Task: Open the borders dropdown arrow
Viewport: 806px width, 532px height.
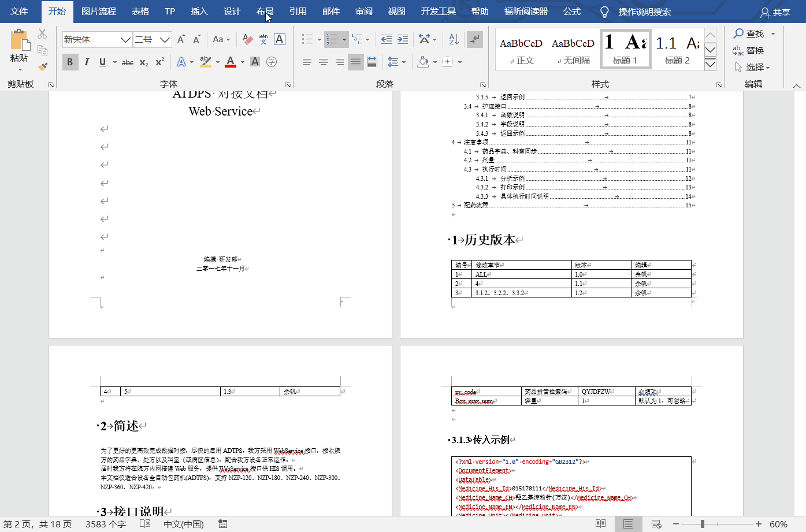Action: (460, 62)
